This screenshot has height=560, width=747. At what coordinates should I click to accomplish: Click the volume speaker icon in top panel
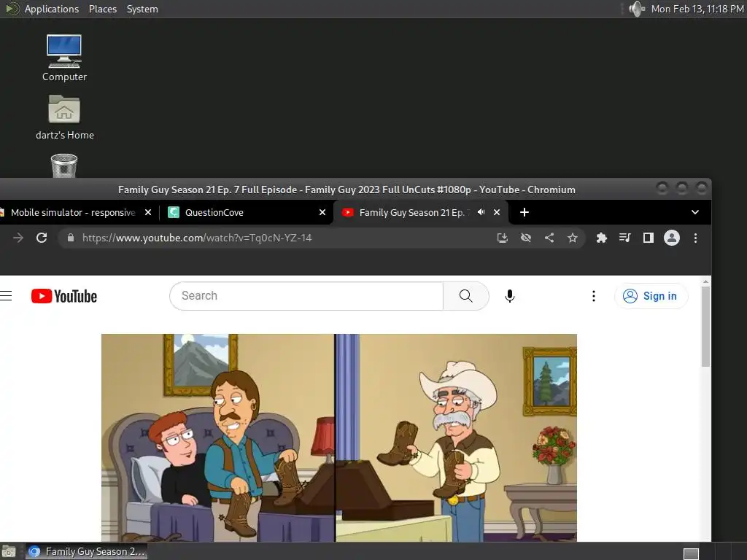point(636,9)
